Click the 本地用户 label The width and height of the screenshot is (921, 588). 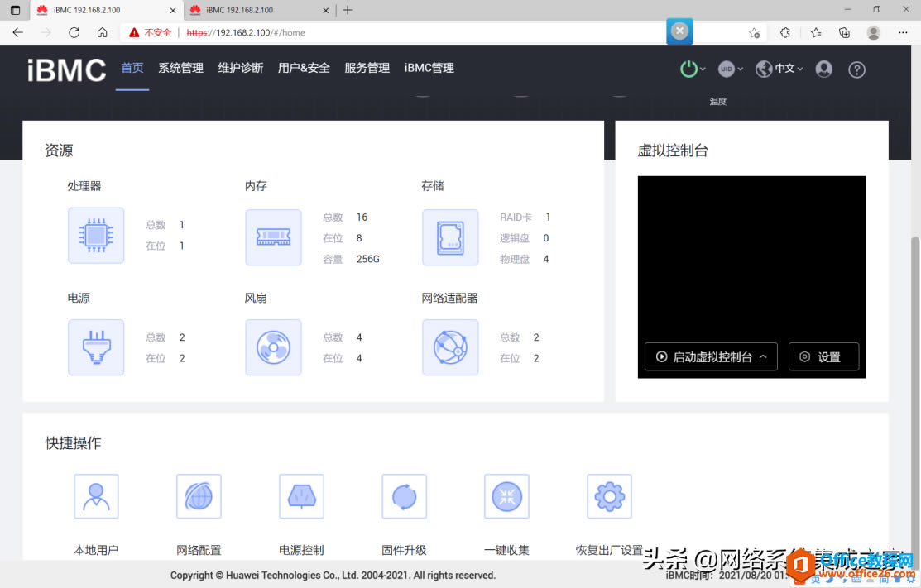point(96,550)
